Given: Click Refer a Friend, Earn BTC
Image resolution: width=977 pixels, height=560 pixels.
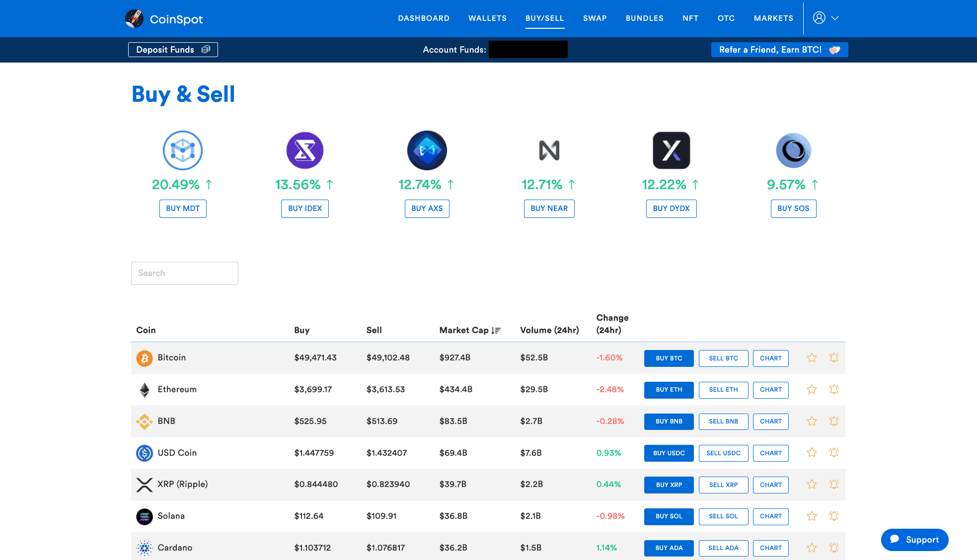Looking at the screenshot, I should tap(779, 50).
